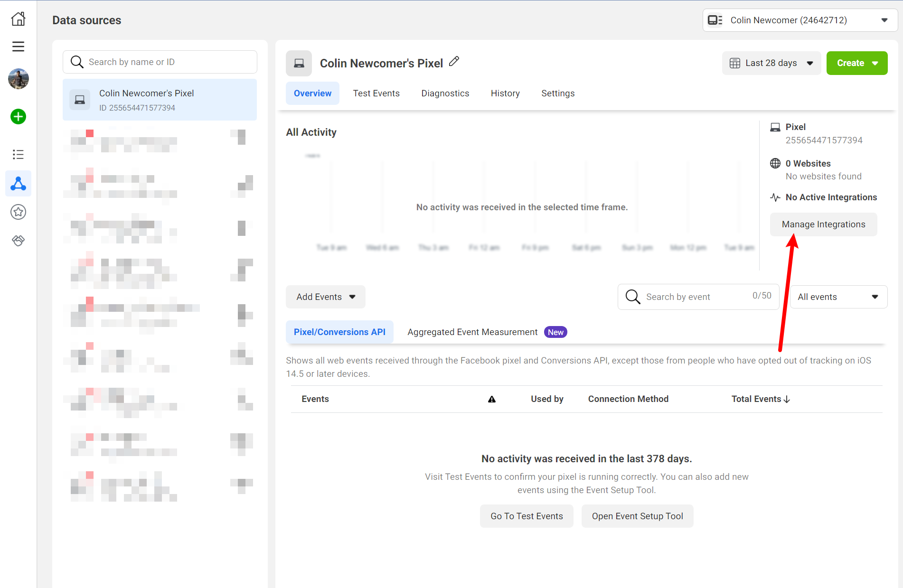Click the Open Event Setup Tool button
This screenshot has width=903, height=588.
[x=637, y=516]
